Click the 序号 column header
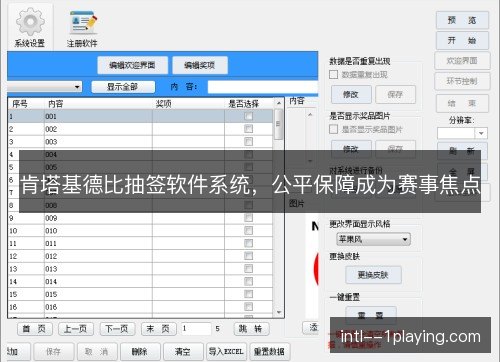500x362 pixels. (x=26, y=104)
